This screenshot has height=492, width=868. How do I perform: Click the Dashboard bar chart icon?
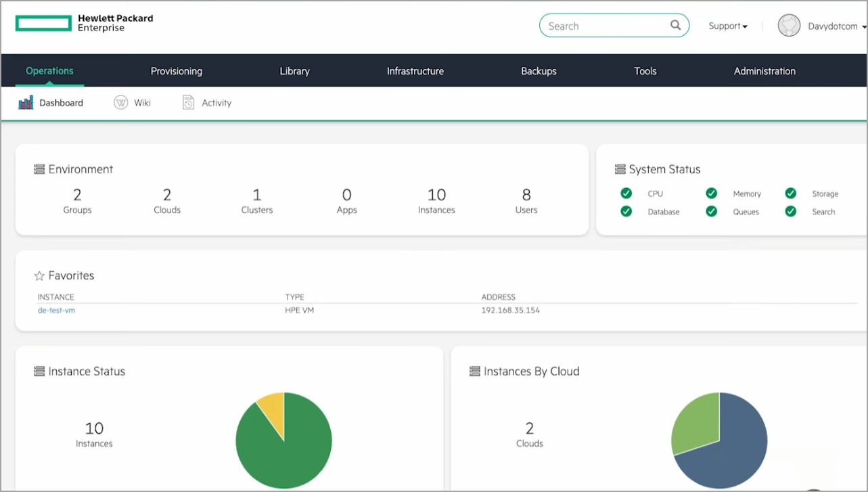[x=26, y=103]
